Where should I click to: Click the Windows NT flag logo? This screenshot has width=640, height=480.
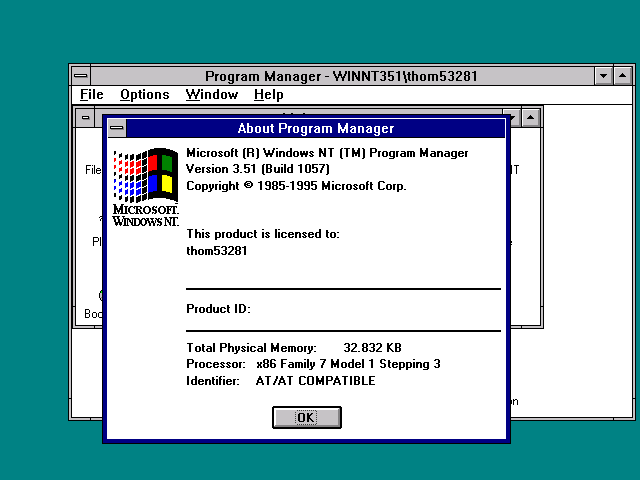[145, 177]
